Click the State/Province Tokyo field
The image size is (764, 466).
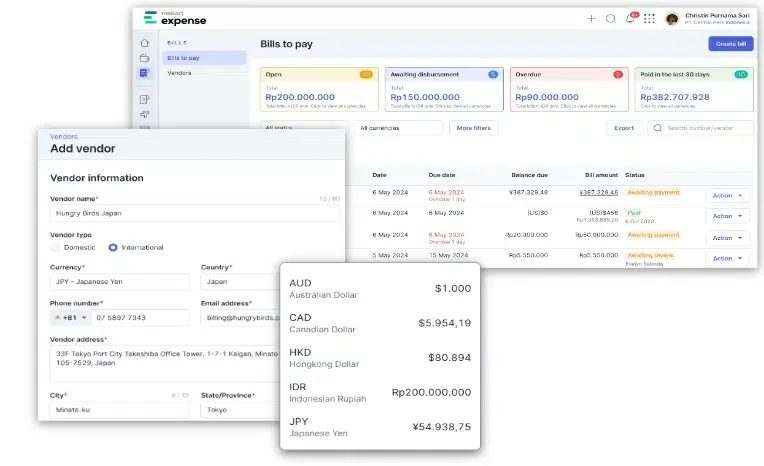240,409
